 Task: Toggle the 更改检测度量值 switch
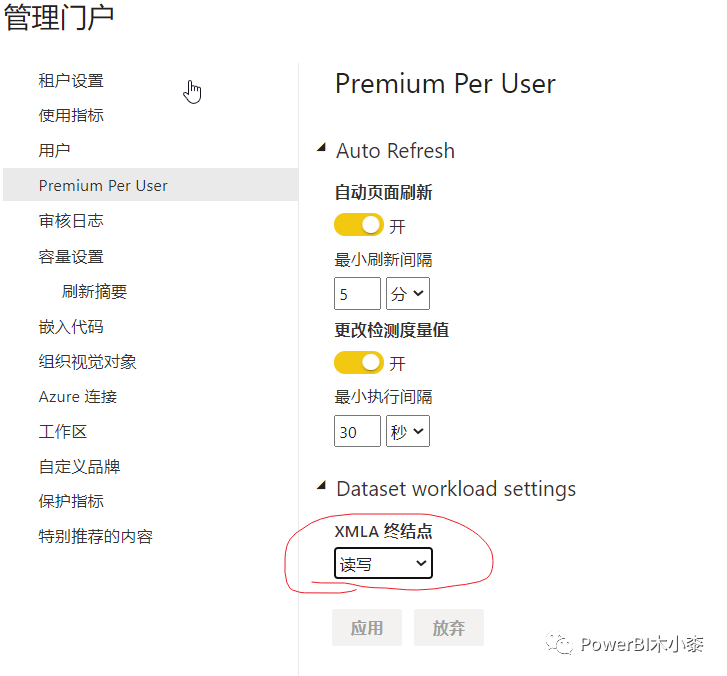pos(359,363)
